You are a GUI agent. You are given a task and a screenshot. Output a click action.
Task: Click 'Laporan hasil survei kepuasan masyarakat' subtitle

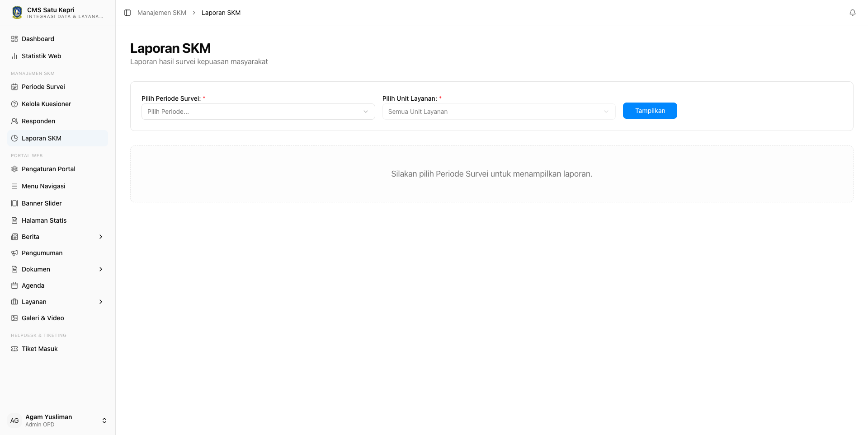click(x=199, y=61)
